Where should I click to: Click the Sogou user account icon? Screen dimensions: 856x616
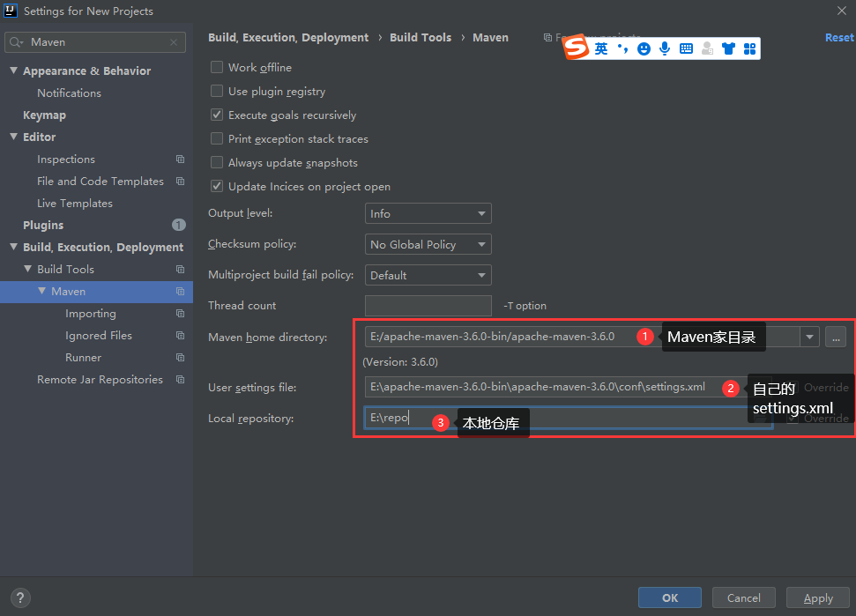pyautogui.click(x=708, y=48)
